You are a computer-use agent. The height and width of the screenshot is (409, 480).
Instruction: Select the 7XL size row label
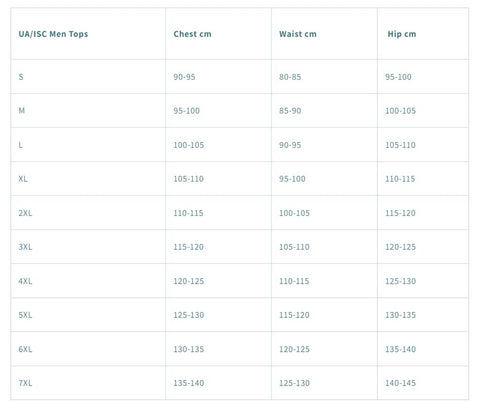[x=25, y=383]
